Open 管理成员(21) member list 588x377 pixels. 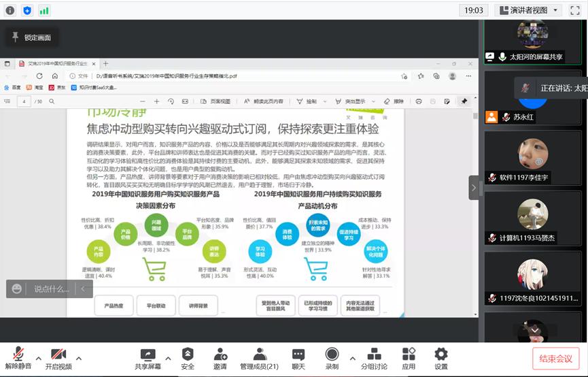(x=259, y=359)
